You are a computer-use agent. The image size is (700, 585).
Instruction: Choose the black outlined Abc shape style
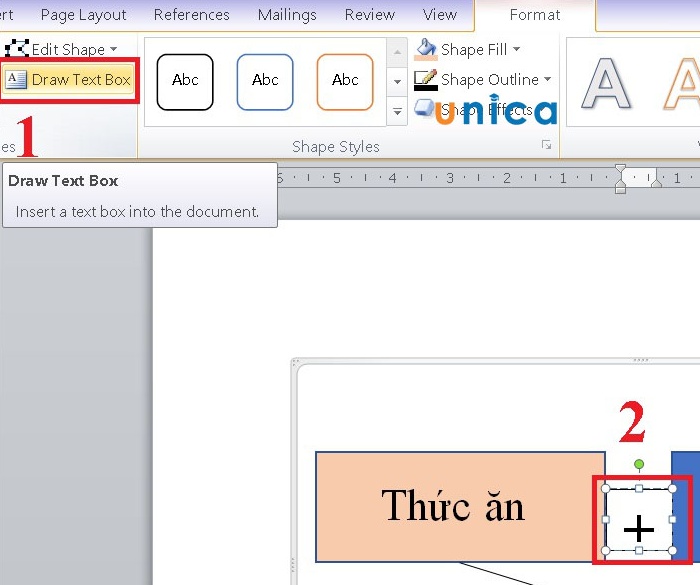tap(185, 81)
